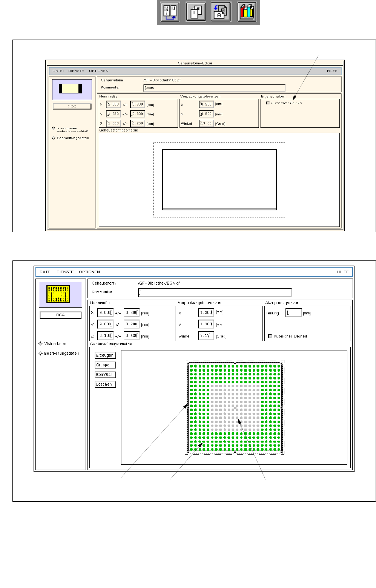376x588 pixels.
Task: Click the Bein/Ball button
Action: (105, 375)
